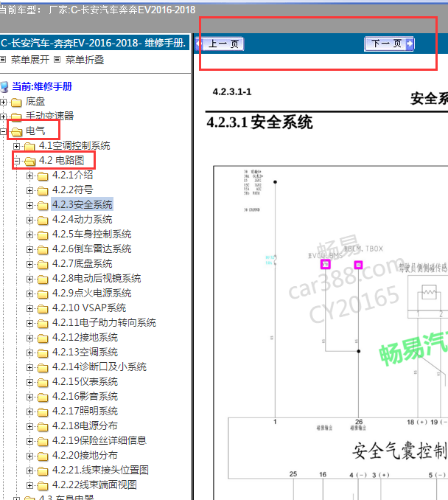Click the 4.2.11电子助力转向系统 folder icon
This screenshot has width=448, height=500.
pyautogui.click(x=43, y=324)
